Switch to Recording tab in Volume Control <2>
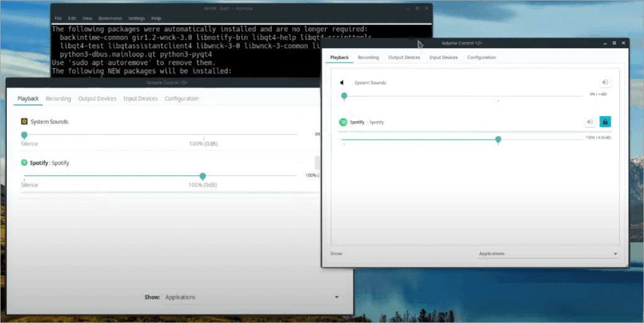Screen dimensions: 644x323 coord(368,57)
